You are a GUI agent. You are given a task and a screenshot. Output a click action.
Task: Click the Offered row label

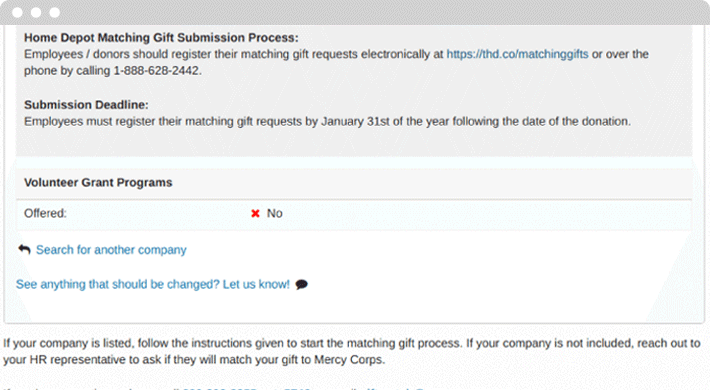(x=45, y=213)
